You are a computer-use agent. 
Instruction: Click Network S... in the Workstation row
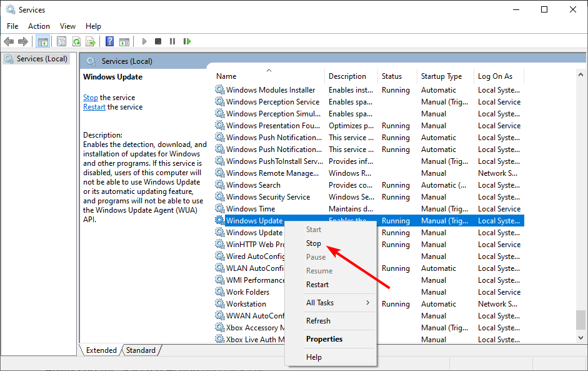coord(497,304)
